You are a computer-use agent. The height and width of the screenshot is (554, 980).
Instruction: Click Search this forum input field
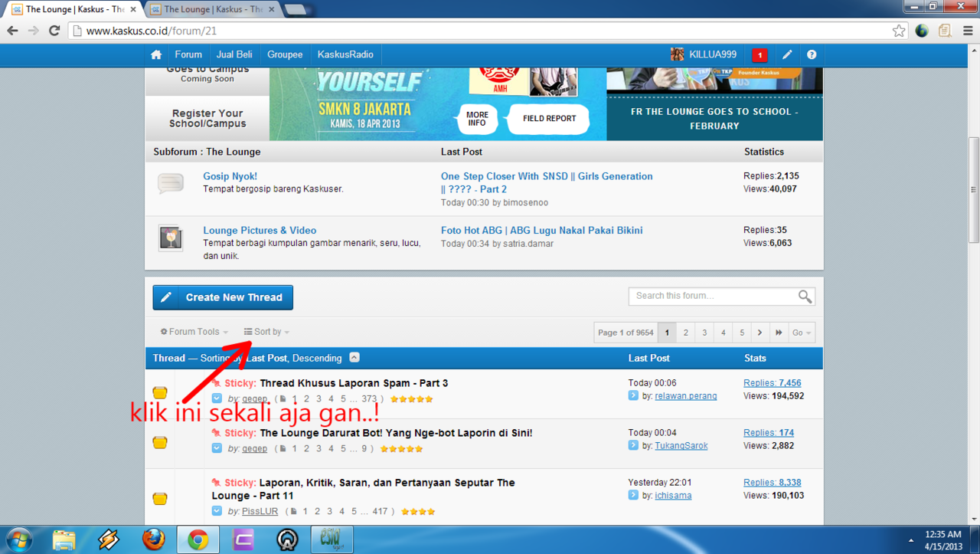(714, 296)
